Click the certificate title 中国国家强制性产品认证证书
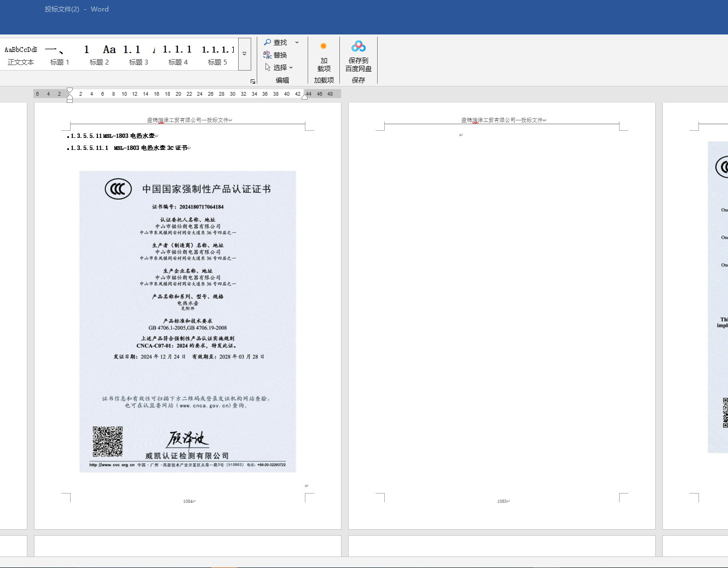 coord(206,189)
